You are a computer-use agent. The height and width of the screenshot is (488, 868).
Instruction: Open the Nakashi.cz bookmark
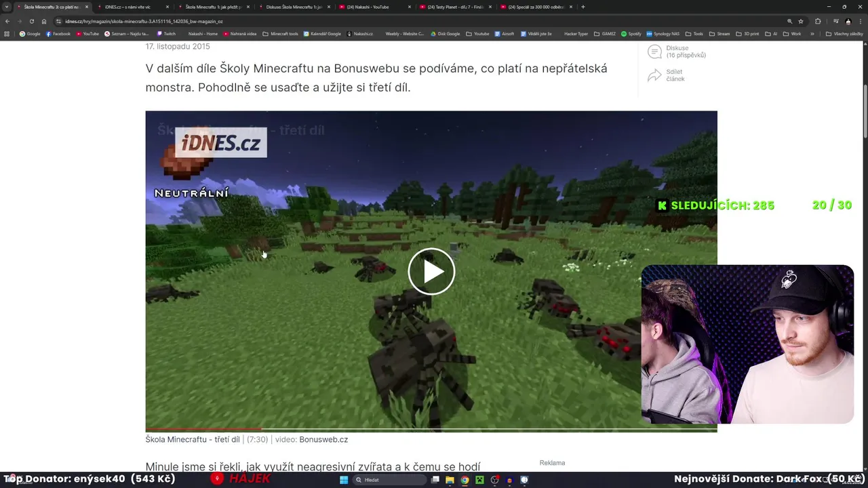tap(359, 33)
